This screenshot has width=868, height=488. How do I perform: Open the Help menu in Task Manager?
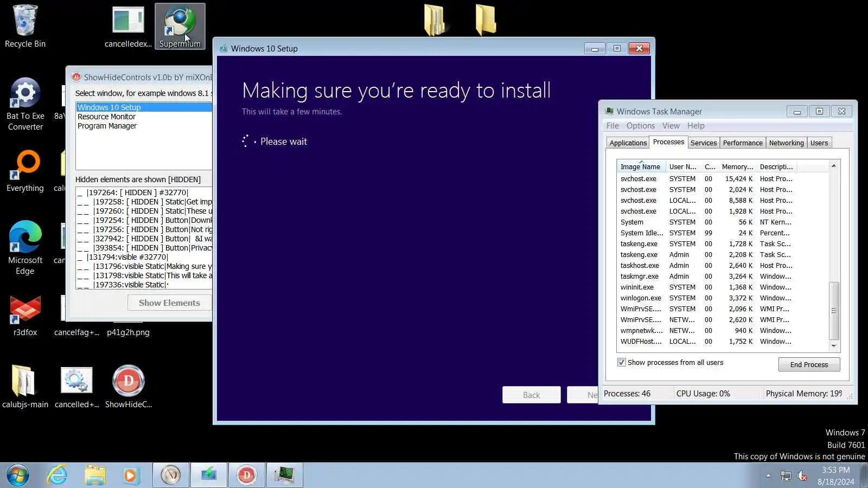[x=696, y=126]
